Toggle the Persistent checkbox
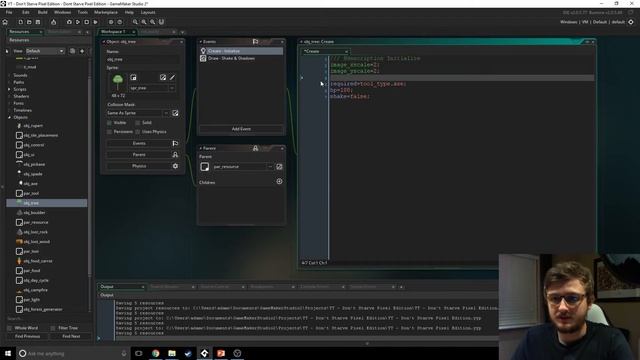This screenshot has width=640, height=360. pos(109,132)
